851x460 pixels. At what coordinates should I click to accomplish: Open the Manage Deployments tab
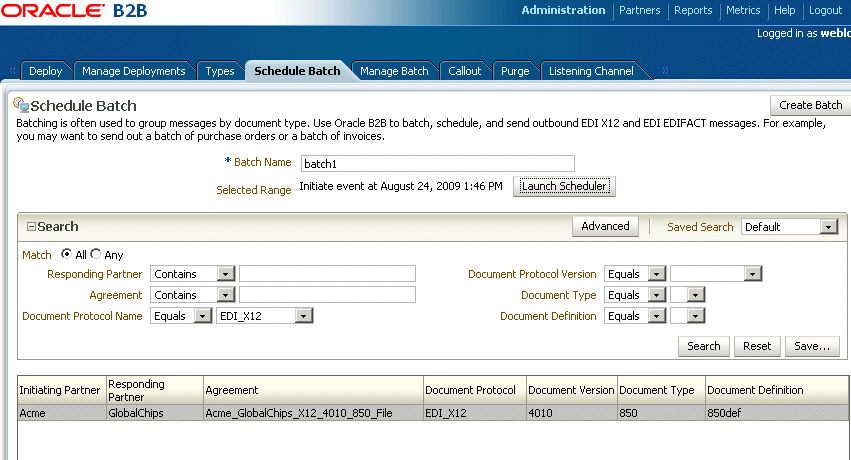point(134,71)
